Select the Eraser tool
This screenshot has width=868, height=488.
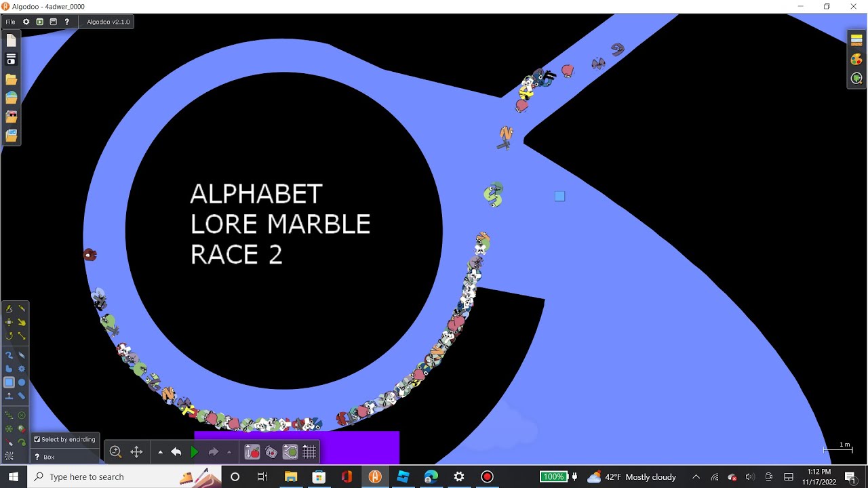point(22,355)
